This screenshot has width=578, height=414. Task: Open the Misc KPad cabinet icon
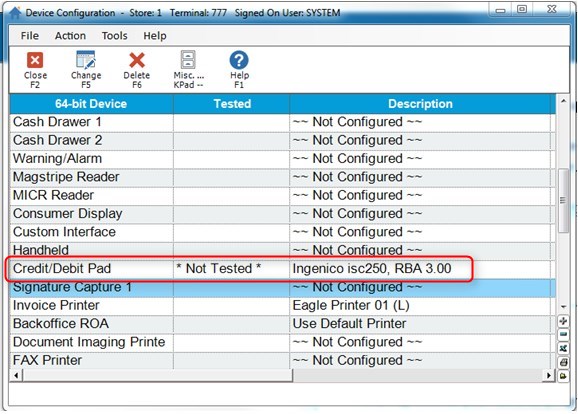(x=188, y=60)
